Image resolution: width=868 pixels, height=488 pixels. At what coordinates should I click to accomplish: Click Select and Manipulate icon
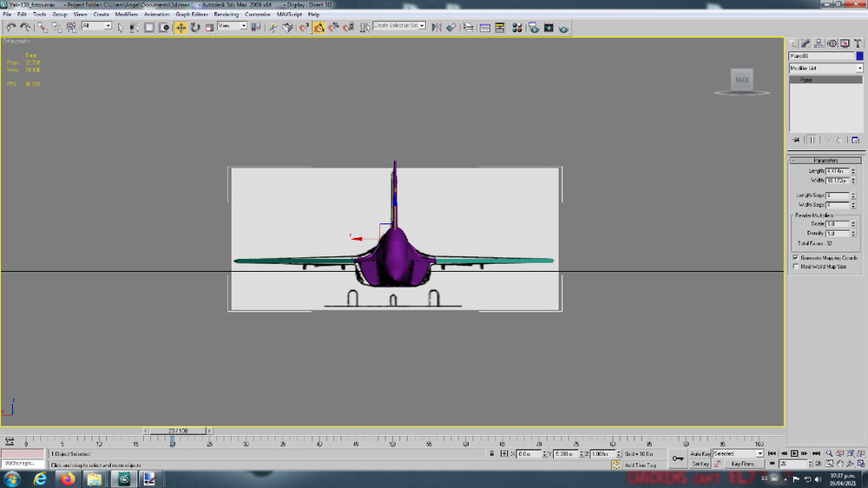273,27
